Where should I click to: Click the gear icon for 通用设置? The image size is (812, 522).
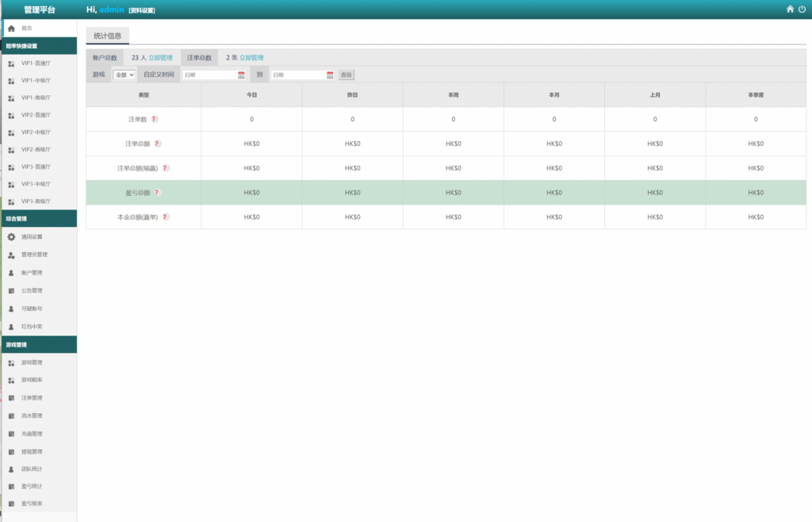click(x=11, y=237)
